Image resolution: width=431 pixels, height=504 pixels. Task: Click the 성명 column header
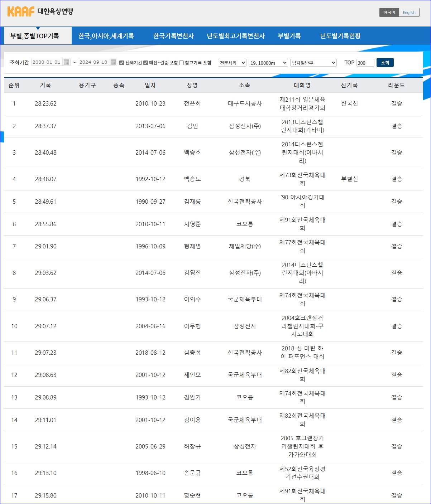point(192,85)
